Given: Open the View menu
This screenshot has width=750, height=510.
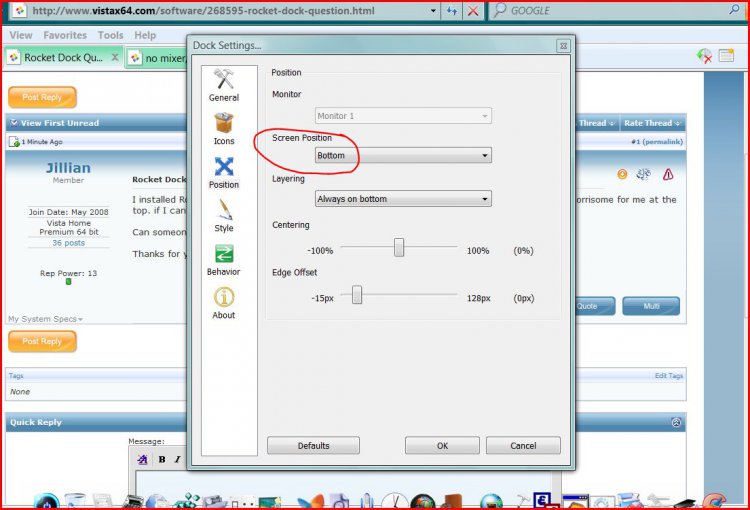Looking at the screenshot, I should [21, 35].
